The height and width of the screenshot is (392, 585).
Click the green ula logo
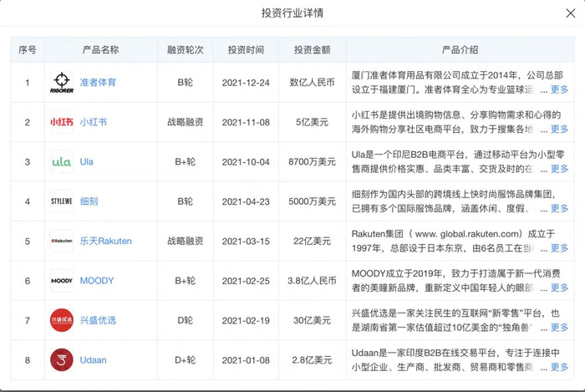[x=62, y=162]
